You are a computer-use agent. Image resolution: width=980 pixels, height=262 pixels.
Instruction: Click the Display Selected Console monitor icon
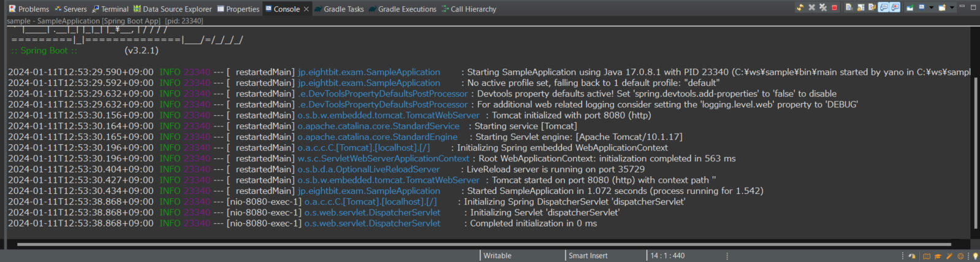pyautogui.click(x=922, y=7)
